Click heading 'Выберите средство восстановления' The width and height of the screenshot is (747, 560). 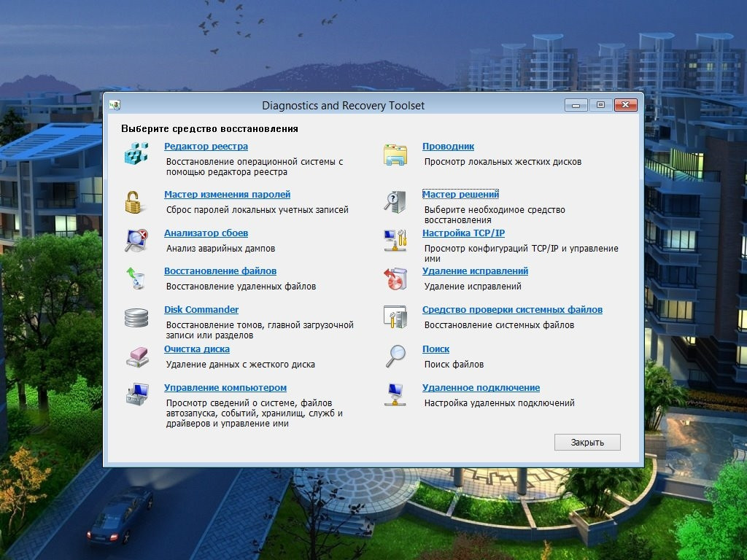pyautogui.click(x=209, y=128)
